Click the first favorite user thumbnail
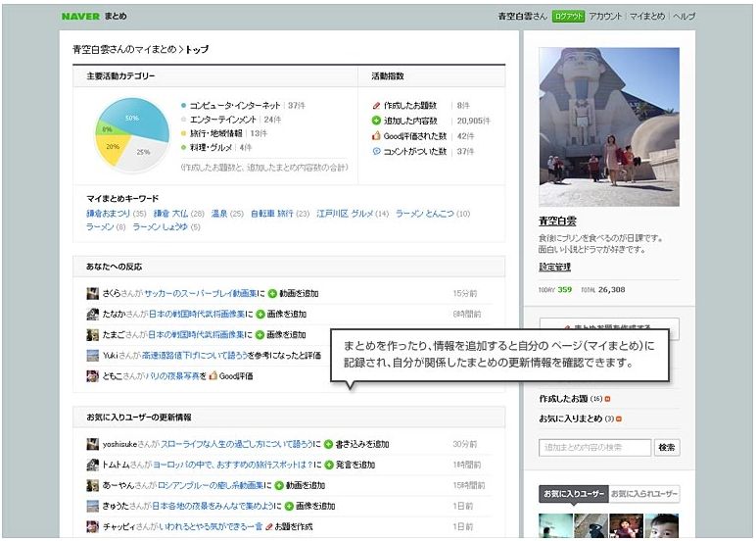The width and height of the screenshot is (756, 541). 555,525
